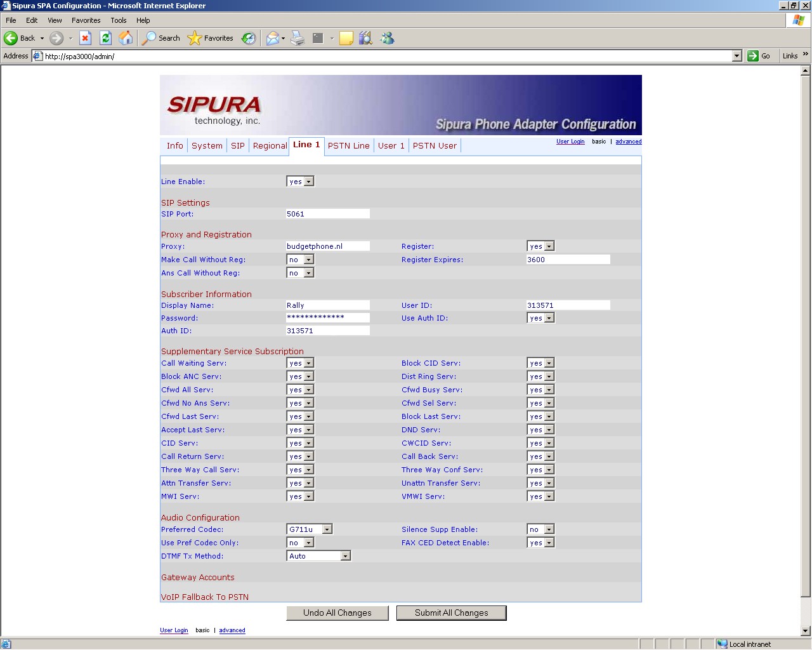The height and width of the screenshot is (650, 812).
Task: Open Make Call Without Reg dropdown
Action: tap(300, 260)
